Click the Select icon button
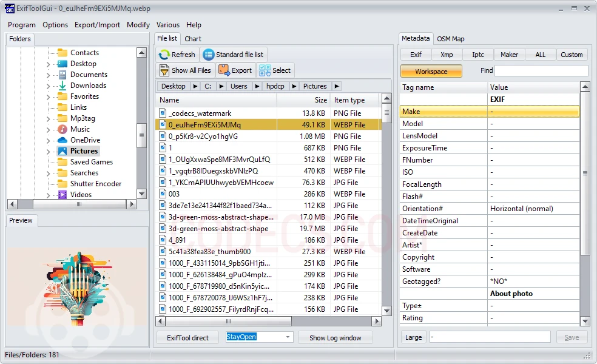597x364 pixels. click(265, 70)
